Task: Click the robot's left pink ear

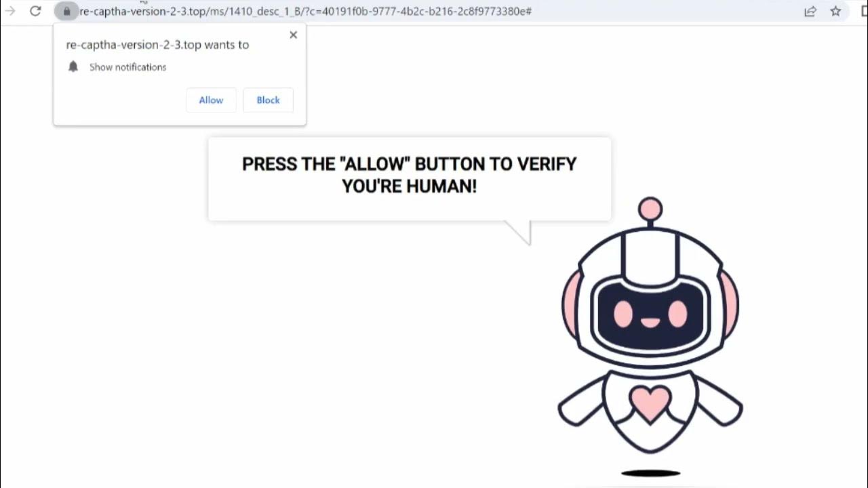Action: (571, 304)
